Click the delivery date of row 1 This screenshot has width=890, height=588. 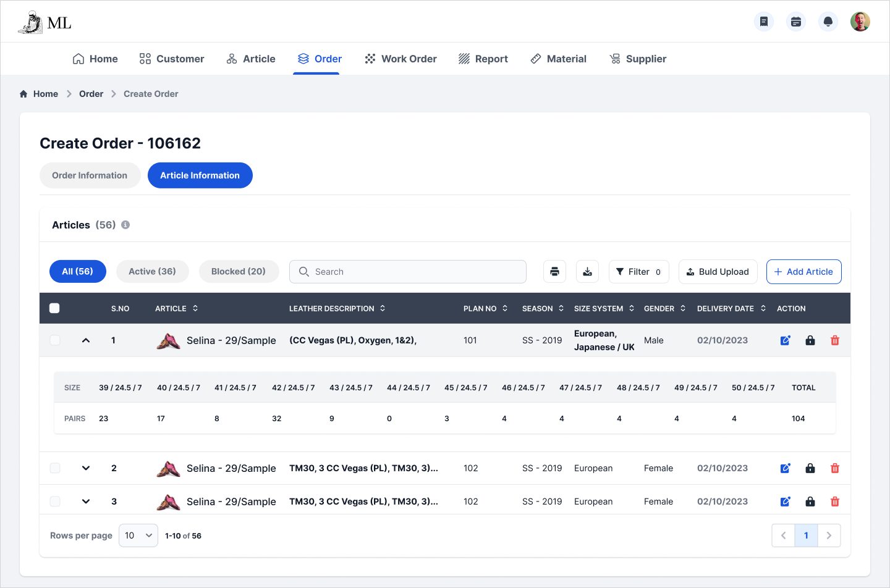pyautogui.click(x=723, y=340)
